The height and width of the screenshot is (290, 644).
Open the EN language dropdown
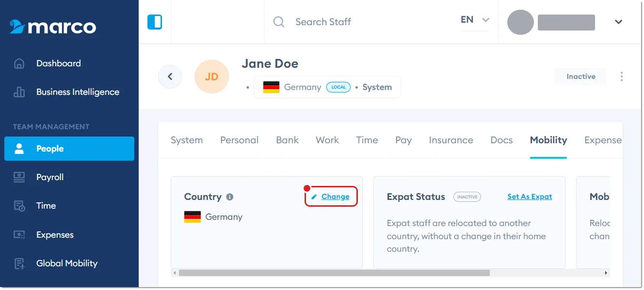(475, 20)
